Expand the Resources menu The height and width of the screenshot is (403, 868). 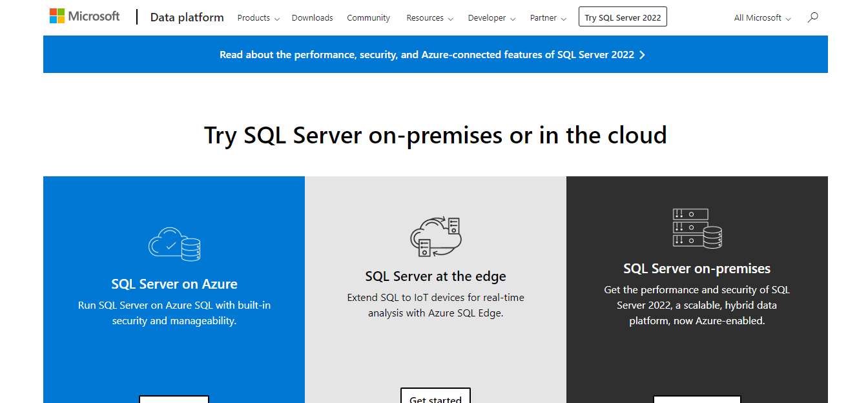(x=429, y=18)
